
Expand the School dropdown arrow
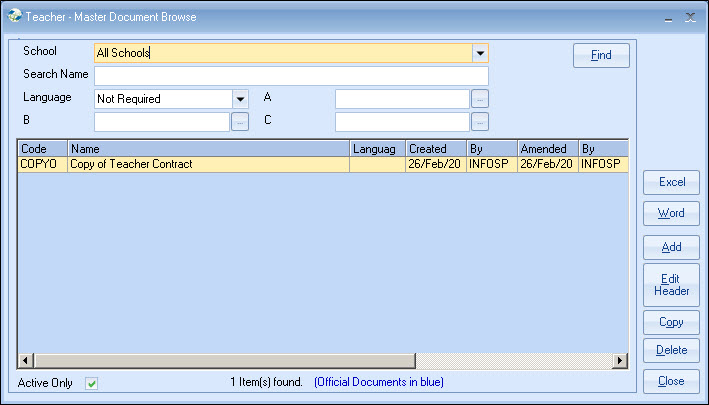(480, 53)
